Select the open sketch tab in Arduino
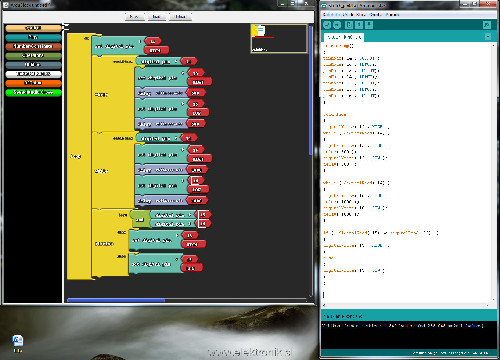Screen dimensions: 500x360 coord(344,37)
